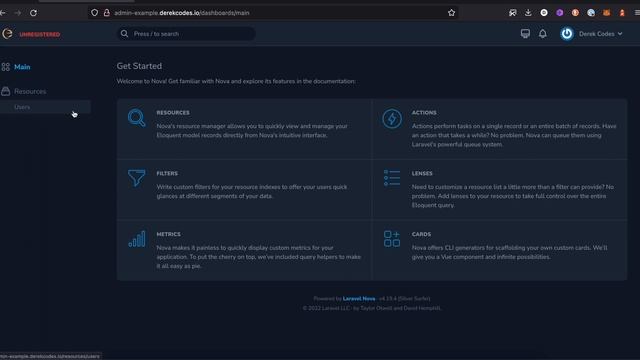Toggle Nova theme with the monitor icon

pyautogui.click(x=525, y=34)
